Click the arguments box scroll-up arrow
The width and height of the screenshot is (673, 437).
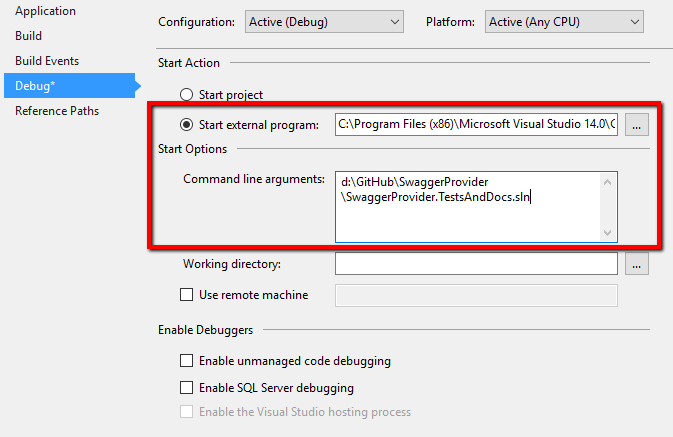pos(608,181)
